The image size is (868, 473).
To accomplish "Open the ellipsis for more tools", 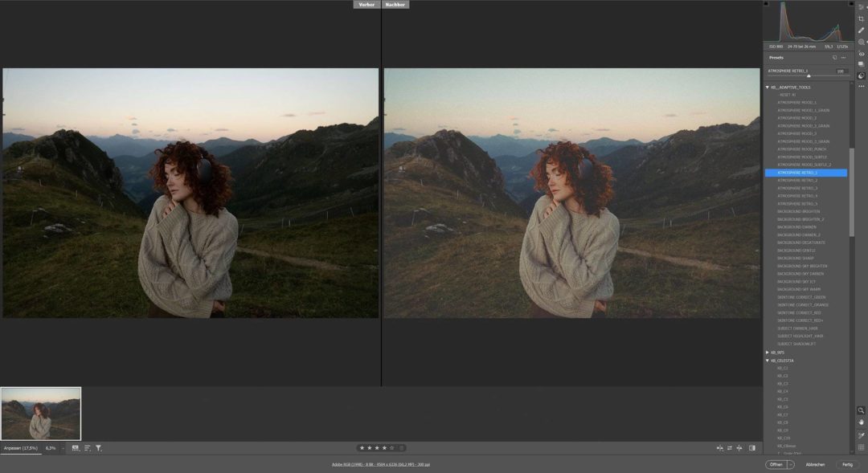I will click(x=862, y=85).
